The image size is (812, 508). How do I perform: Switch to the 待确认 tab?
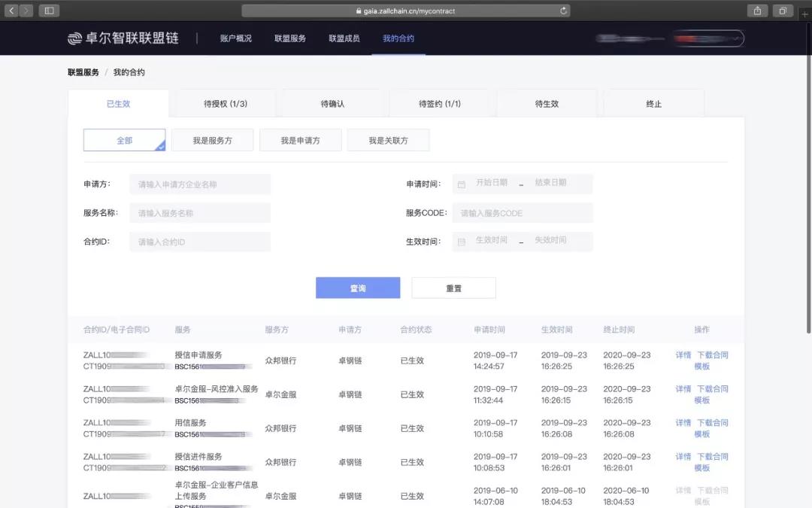[332, 104]
